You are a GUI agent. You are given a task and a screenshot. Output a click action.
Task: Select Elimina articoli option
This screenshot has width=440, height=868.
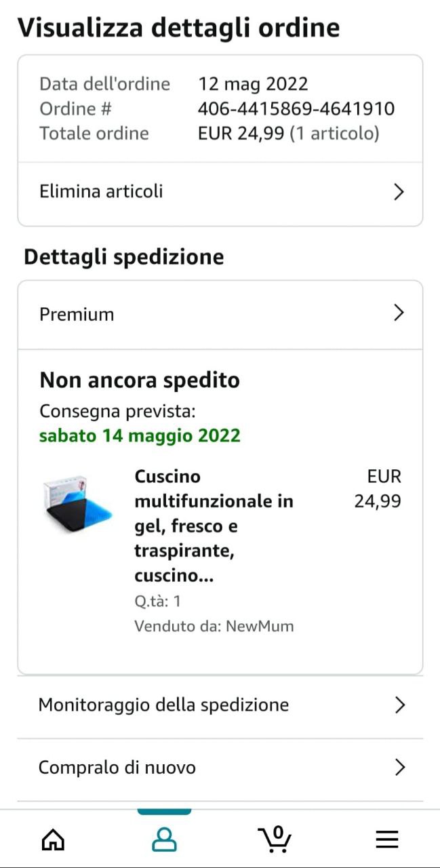[x=102, y=191]
